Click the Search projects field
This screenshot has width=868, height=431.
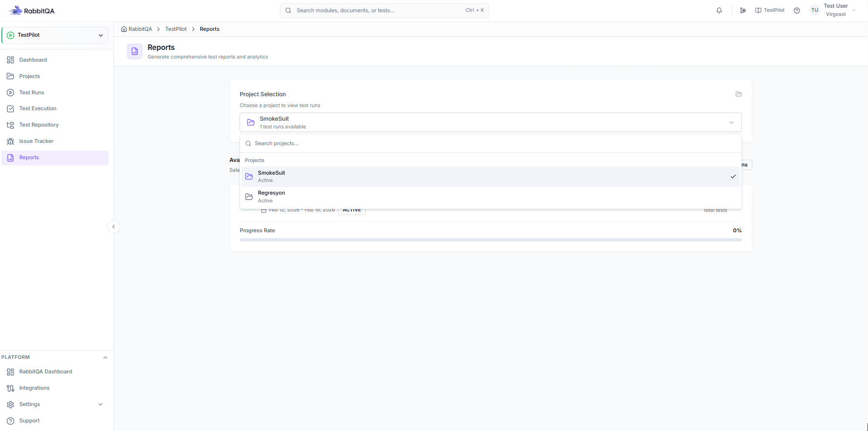(490, 143)
